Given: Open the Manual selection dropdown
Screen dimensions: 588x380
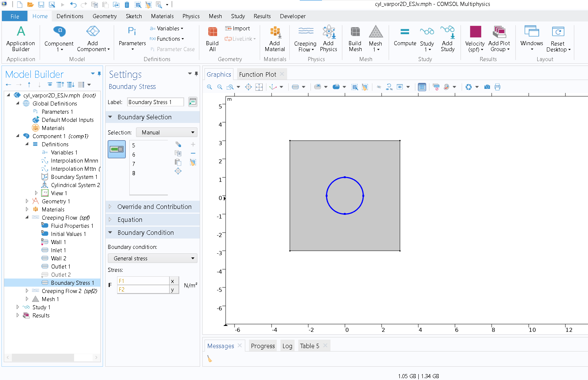Looking at the screenshot, I should (x=166, y=133).
